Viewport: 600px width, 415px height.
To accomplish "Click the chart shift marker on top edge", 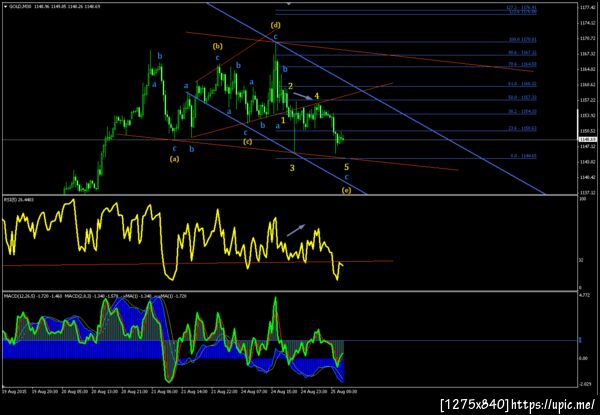I will click(289, 4).
